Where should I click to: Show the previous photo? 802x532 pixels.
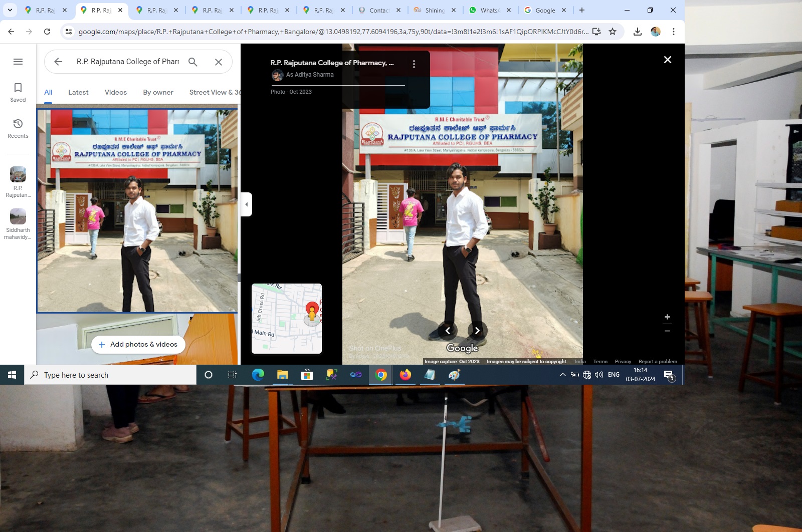click(x=448, y=331)
